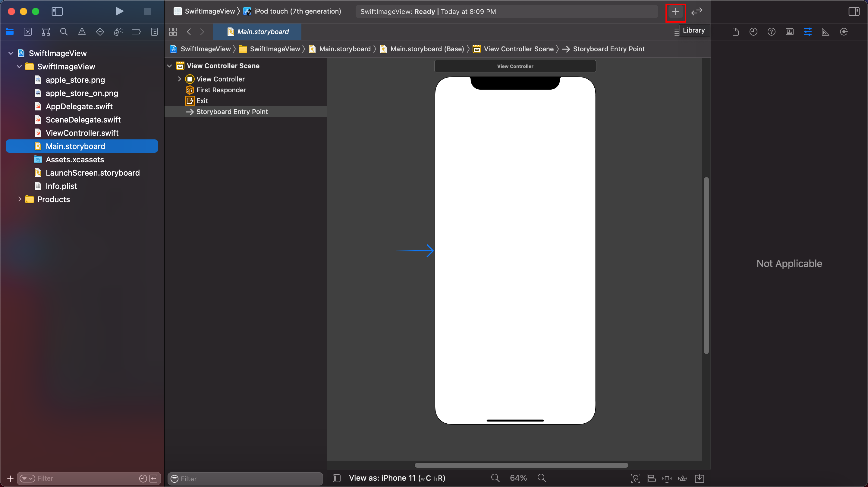Open the Size inspector ruler icon
This screenshot has height=487, width=868.
coord(826,32)
